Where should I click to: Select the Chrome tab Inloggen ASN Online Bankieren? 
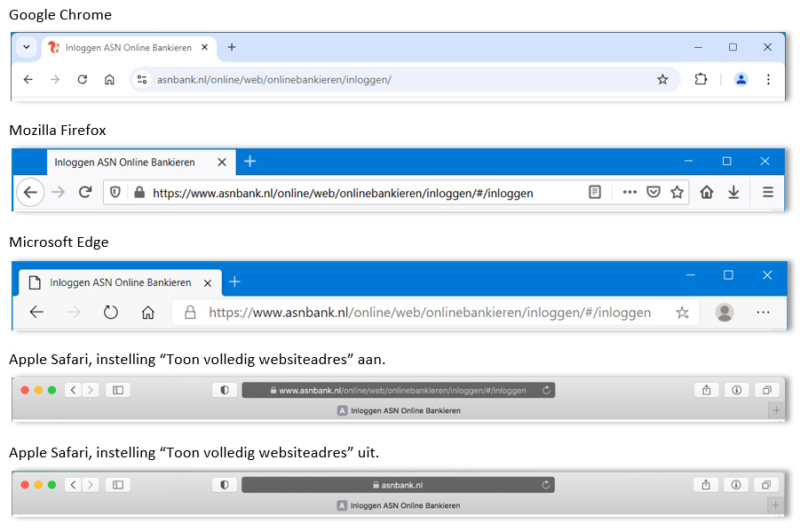129,47
